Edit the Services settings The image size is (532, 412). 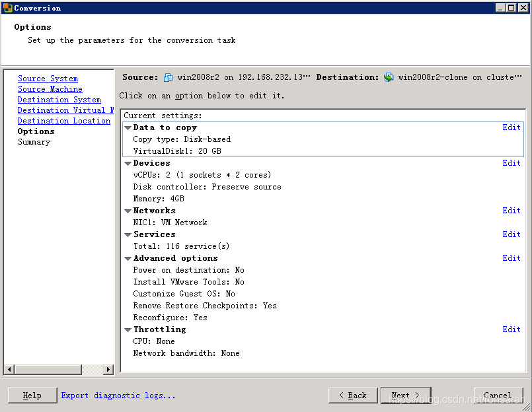click(x=512, y=234)
